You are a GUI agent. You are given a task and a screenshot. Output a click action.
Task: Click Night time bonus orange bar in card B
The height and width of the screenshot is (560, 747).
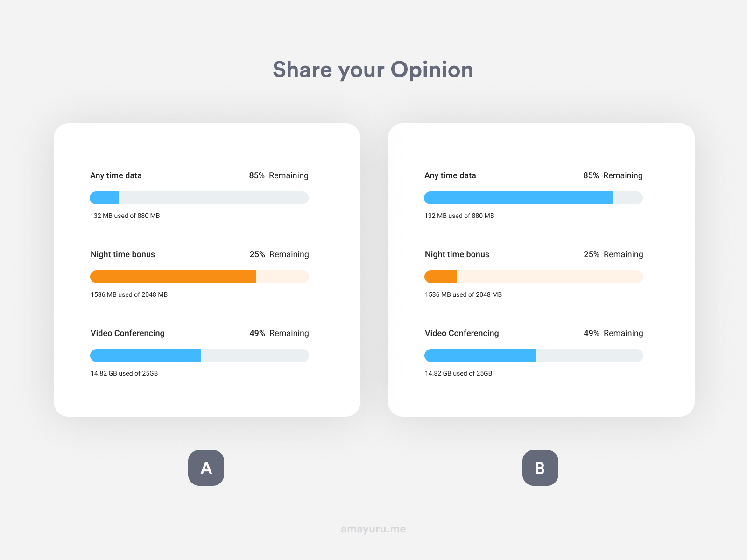441,277
